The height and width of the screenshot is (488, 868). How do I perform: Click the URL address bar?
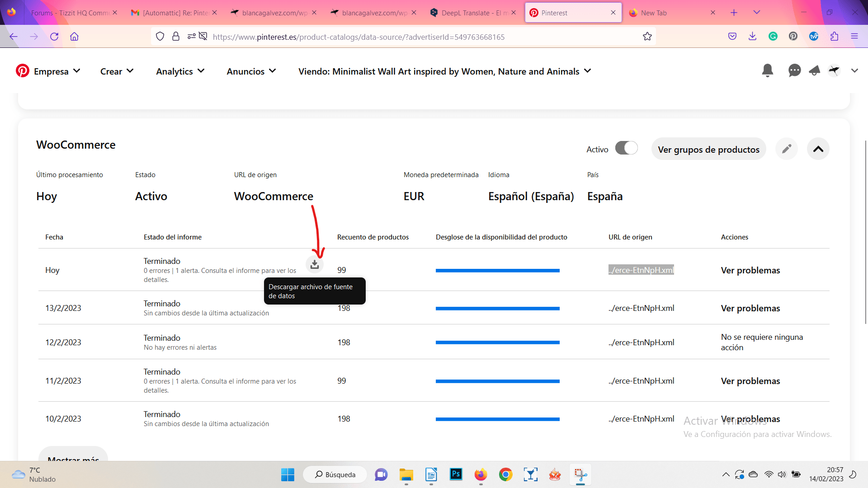click(x=402, y=37)
